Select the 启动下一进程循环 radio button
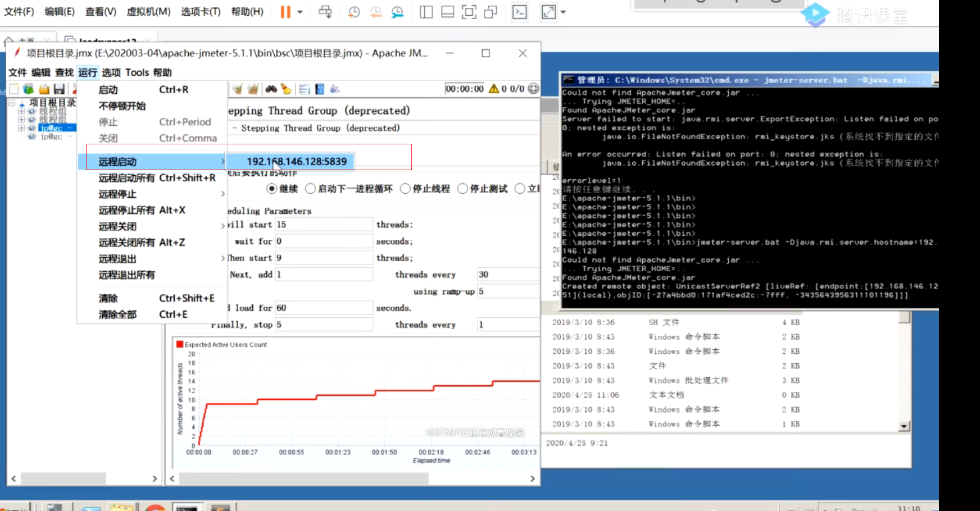Screen dimensions: 980x511 310,189
